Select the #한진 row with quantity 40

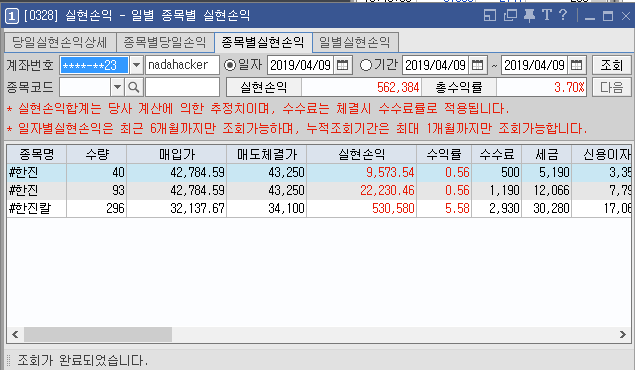click(x=319, y=172)
